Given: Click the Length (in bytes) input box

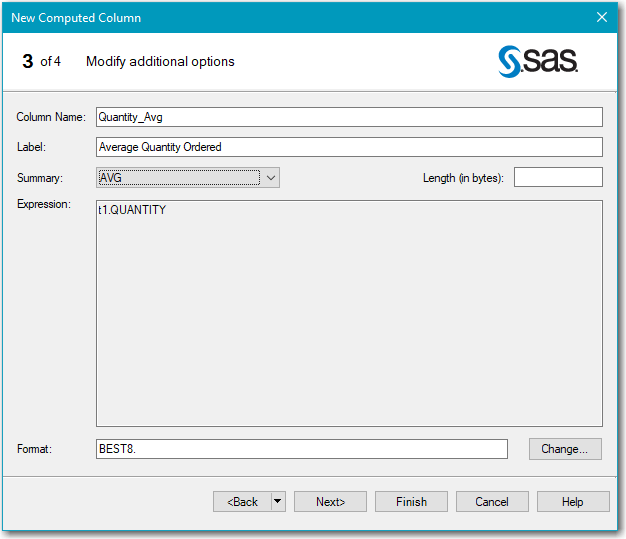Looking at the screenshot, I should click(x=558, y=177).
